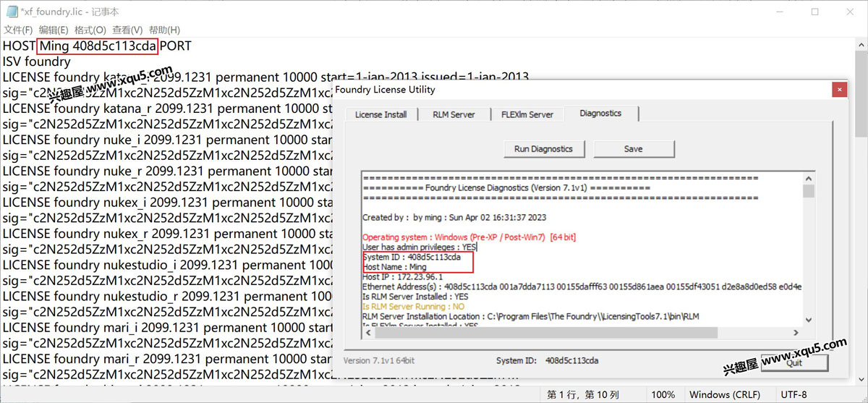Click the Notepad scroll up arrow
Image resolution: width=868 pixels, height=403 pixels.
point(861,43)
